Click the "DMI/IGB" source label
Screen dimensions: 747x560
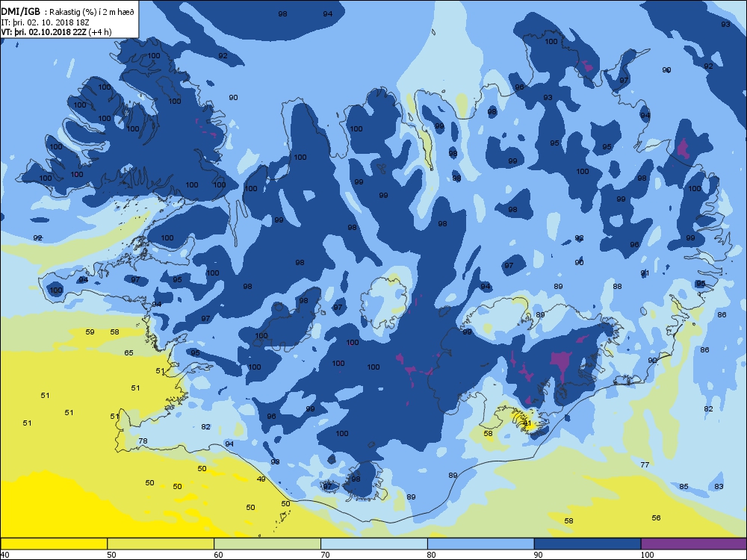click(x=20, y=12)
